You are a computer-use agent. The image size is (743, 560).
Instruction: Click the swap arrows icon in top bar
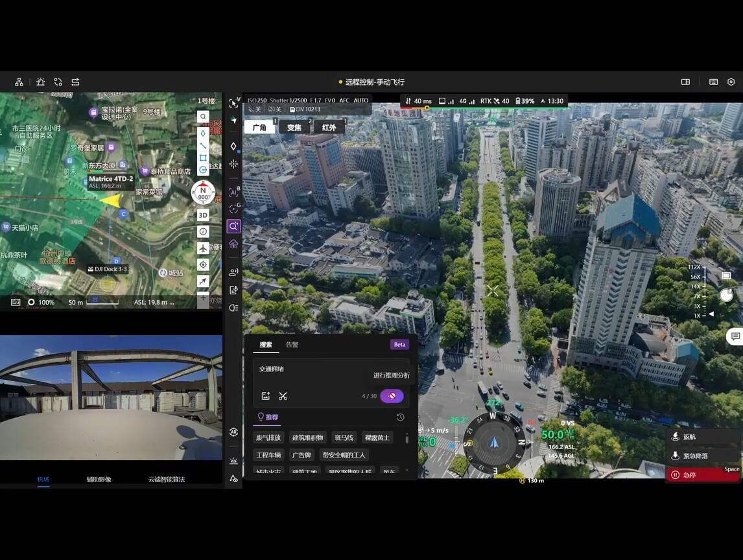point(75,82)
